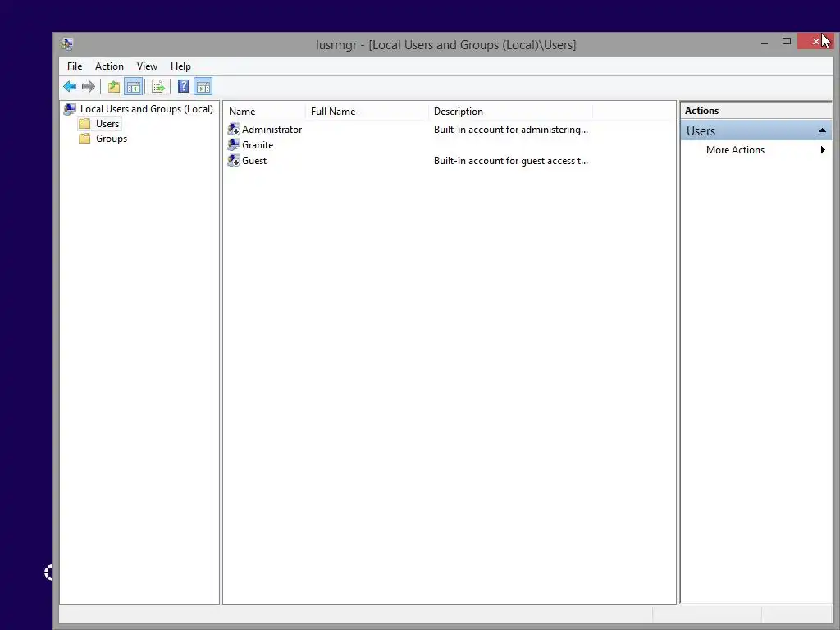The height and width of the screenshot is (630, 840).
Task: Open the Help toolbar icon
Action: pyautogui.click(x=183, y=86)
